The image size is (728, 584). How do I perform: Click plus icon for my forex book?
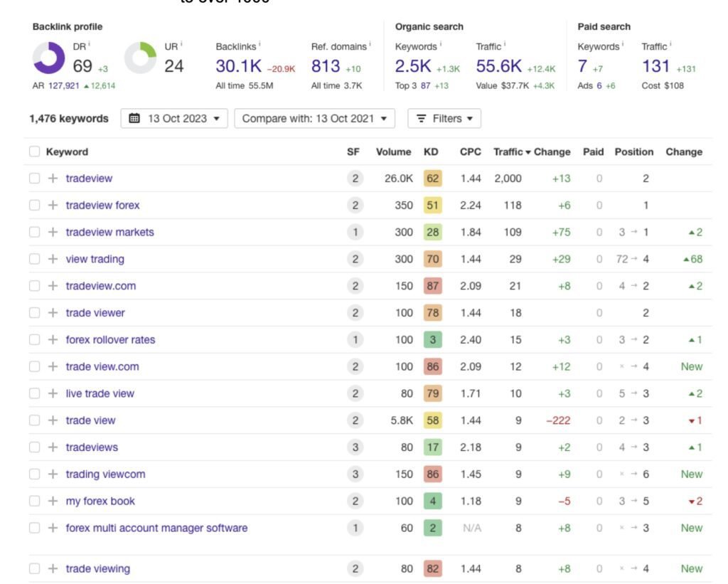53,501
